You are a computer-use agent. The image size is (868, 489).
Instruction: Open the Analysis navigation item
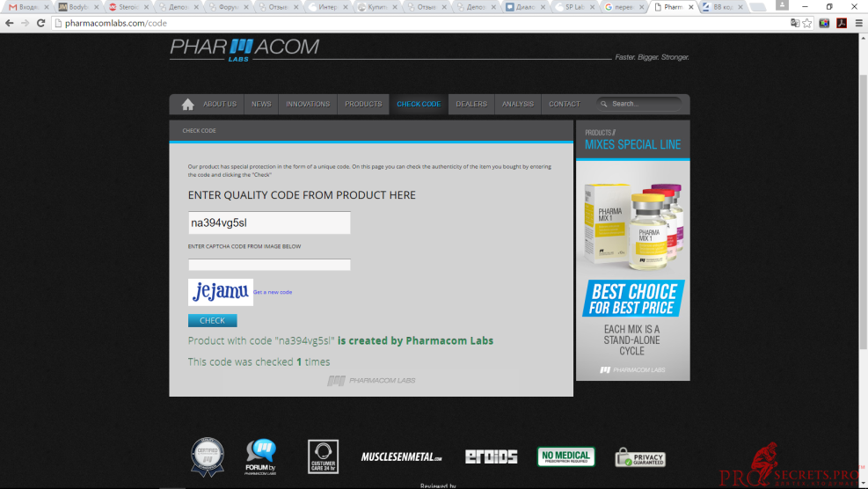(x=518, y=105)
